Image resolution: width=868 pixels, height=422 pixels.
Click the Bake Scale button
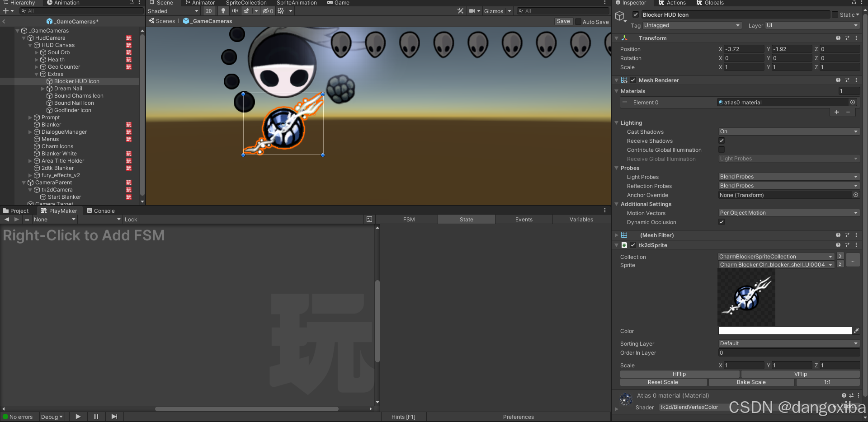click(x=751, y=382)
